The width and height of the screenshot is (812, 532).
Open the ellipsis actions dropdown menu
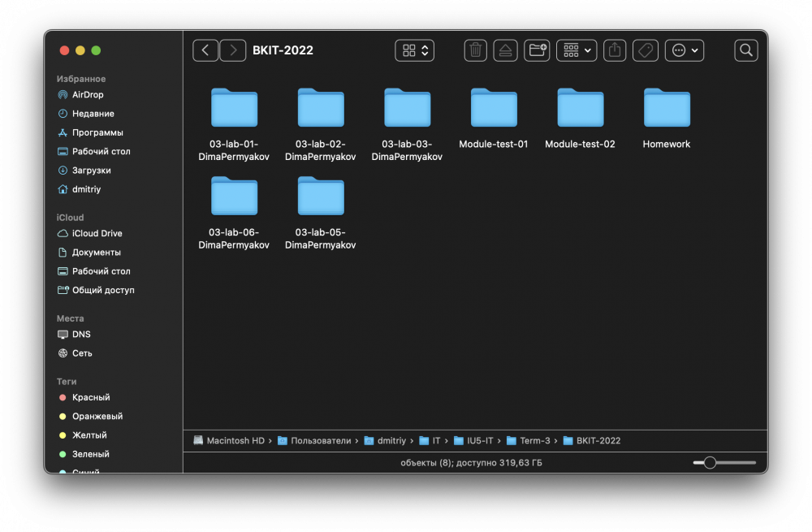[x=684, y=50]
